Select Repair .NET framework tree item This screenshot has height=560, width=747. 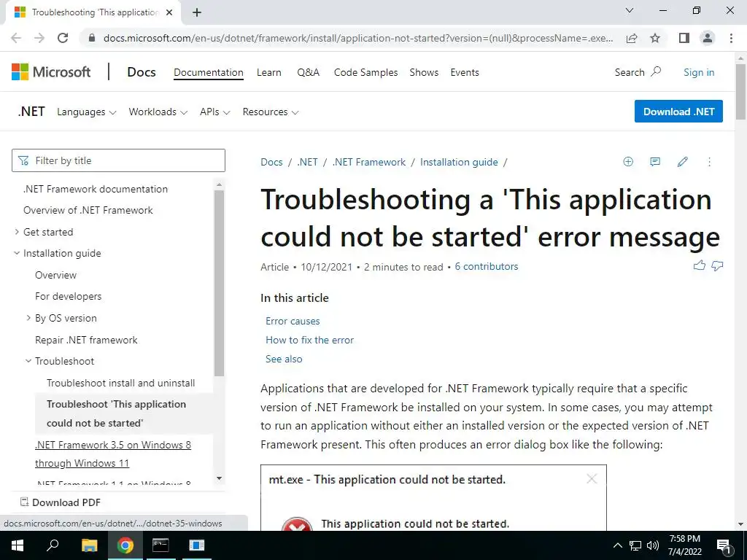86,340
